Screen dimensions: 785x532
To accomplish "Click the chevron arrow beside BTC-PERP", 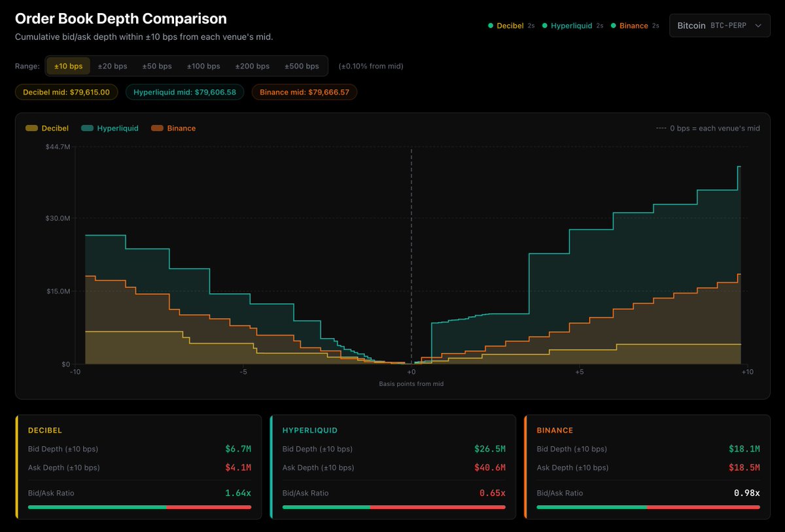I will [x=758, y=26].
